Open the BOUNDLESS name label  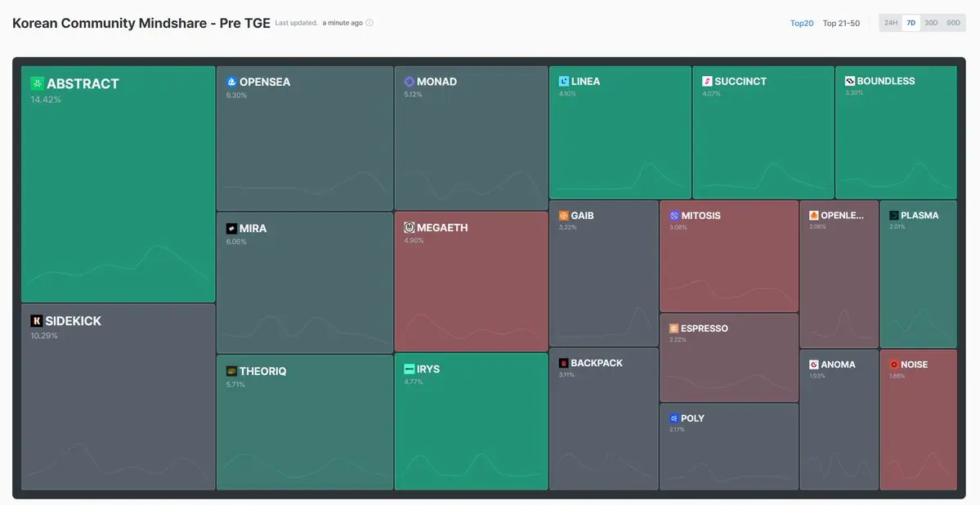tap(886, 81)
